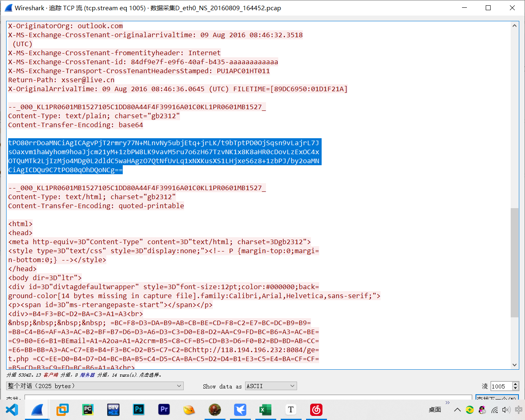Expand the hidden system tray icons chevron
The image size is (525, 420).
[x=457, y=410]
